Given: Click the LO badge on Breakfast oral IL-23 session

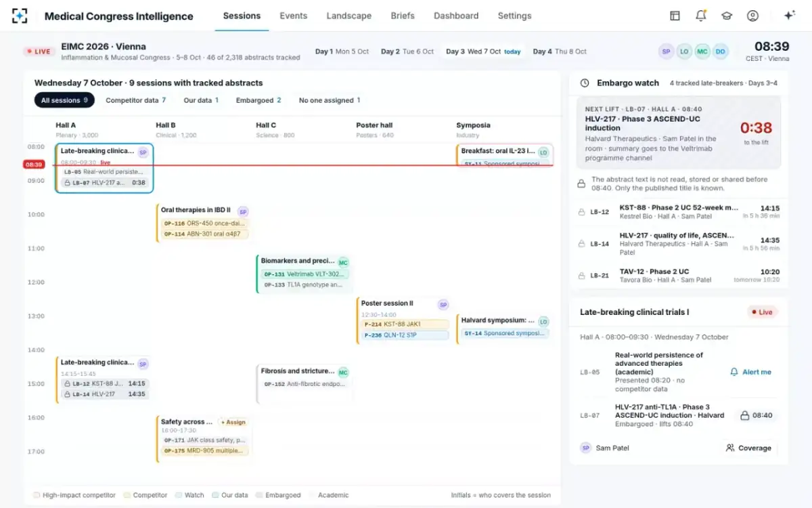Looking at the screenshot, I should [543, 152].
